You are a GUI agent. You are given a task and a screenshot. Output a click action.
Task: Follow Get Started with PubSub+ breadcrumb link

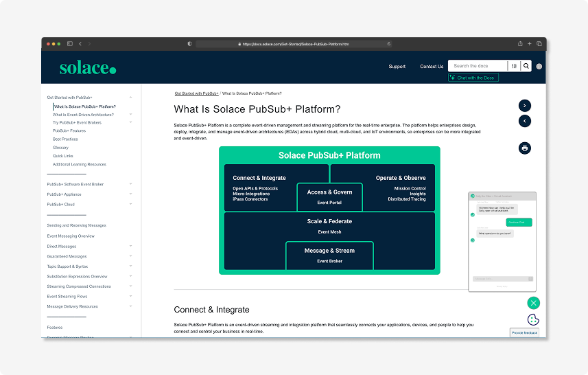coord(196,93)
